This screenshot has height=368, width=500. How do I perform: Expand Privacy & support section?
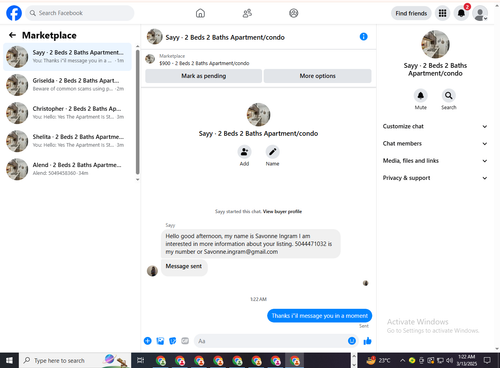click(x=435, y=178)
